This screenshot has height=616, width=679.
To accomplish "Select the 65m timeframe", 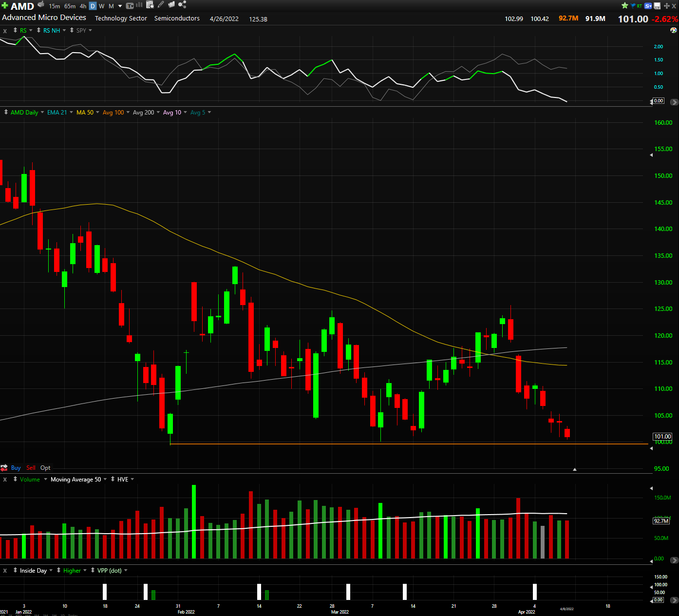I will tap(70, 6).
